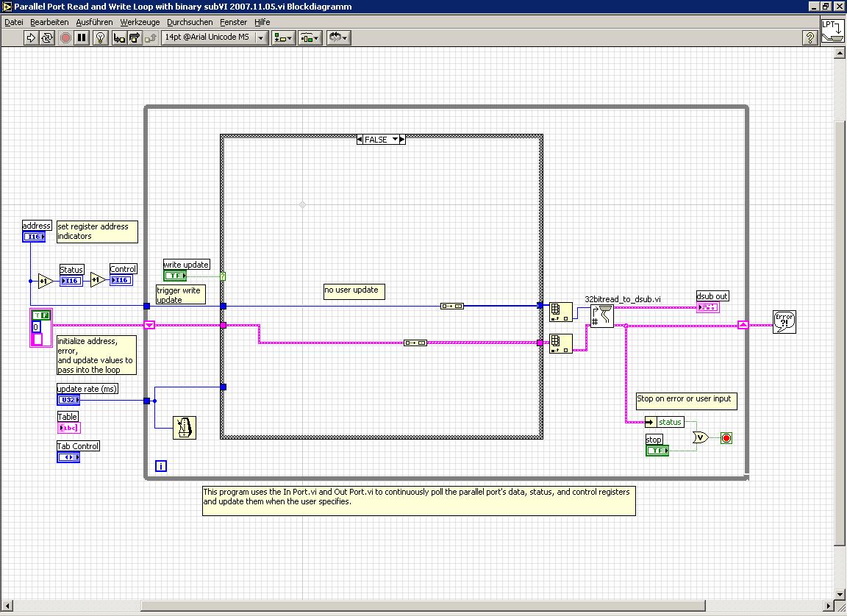The image size is (847, 616).
Task: Click the upper Build Array node
Action: click(x=561, y=312)
